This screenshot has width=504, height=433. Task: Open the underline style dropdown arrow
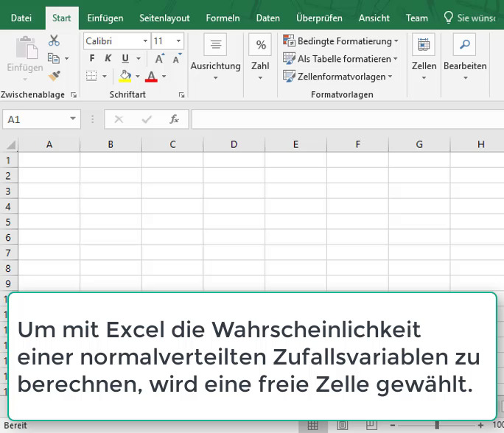[x=139, y=58]
